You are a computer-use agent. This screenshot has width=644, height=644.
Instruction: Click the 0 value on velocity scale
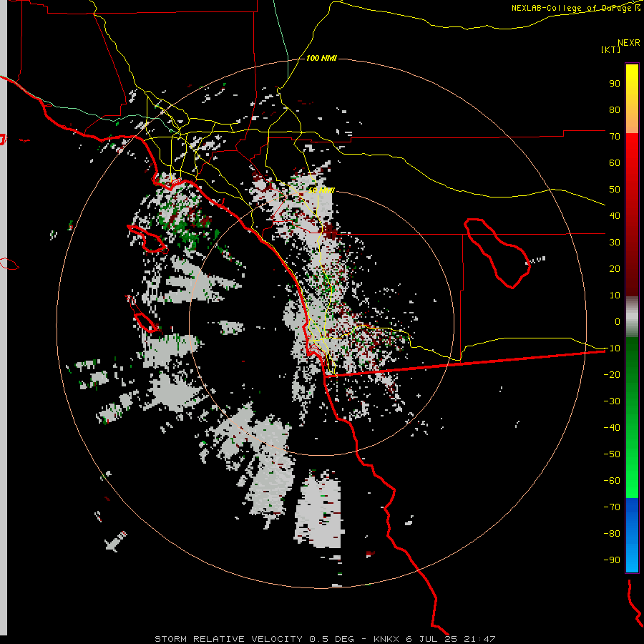(618, 322)
